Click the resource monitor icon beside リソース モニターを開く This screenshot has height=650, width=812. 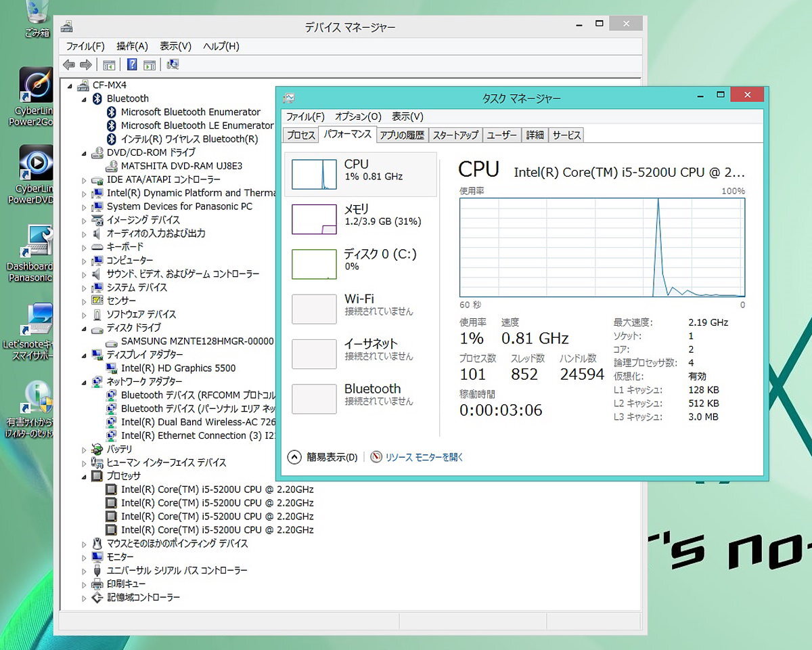coord(376,457)
